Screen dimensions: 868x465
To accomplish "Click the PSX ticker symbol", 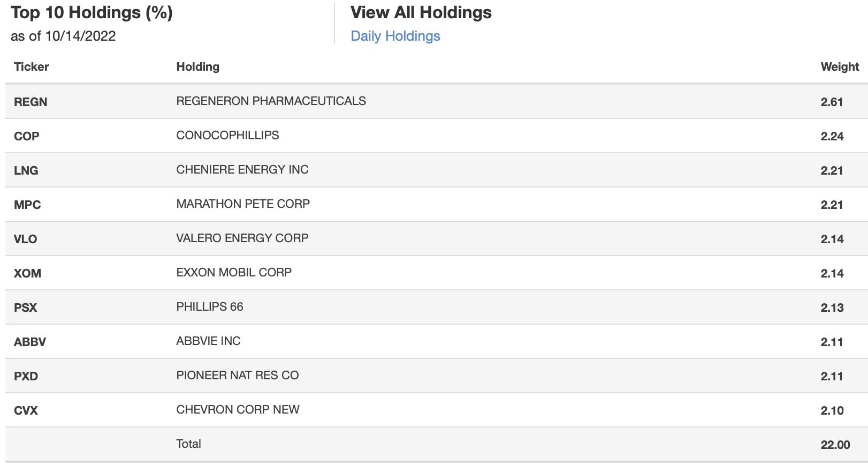I will [x=26, y=307].
